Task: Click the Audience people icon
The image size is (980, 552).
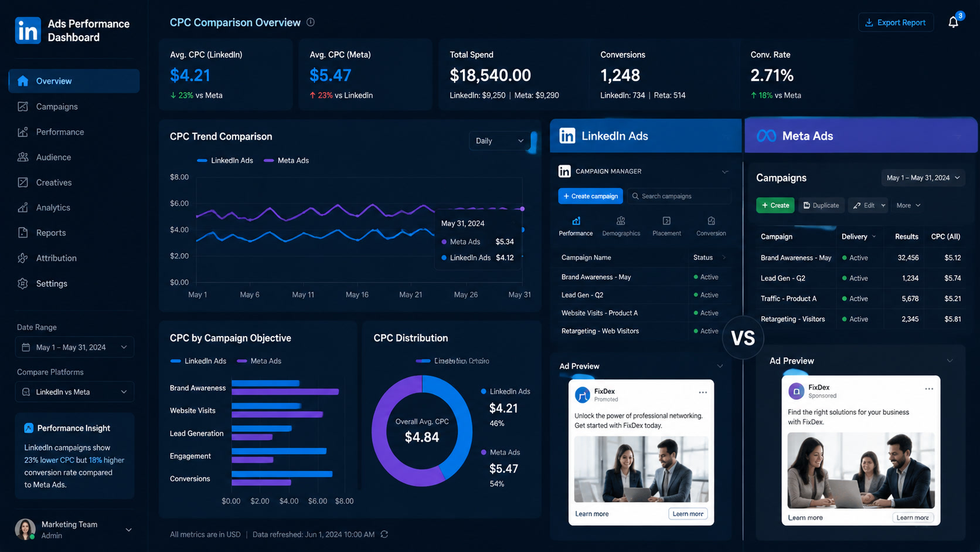Action: click(23, 157)
